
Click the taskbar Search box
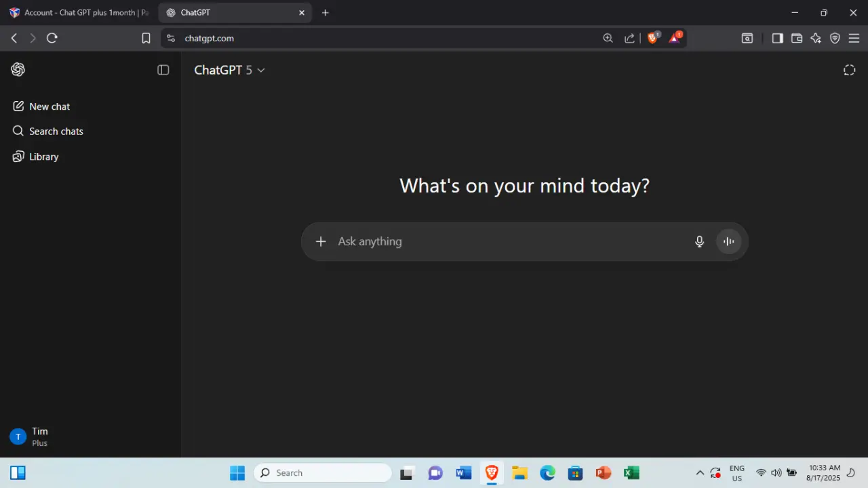click(x=323, y=473)
